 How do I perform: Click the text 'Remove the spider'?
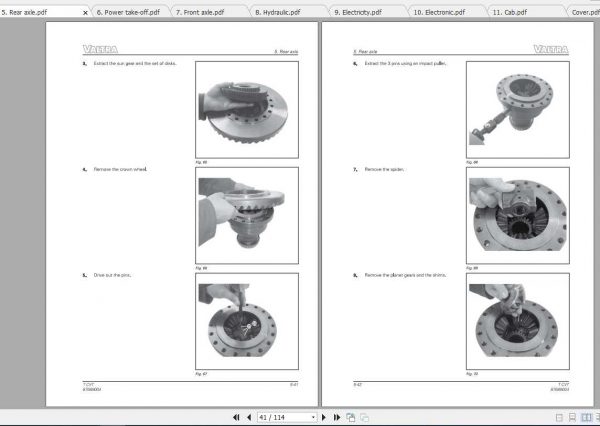coord(384,169)
